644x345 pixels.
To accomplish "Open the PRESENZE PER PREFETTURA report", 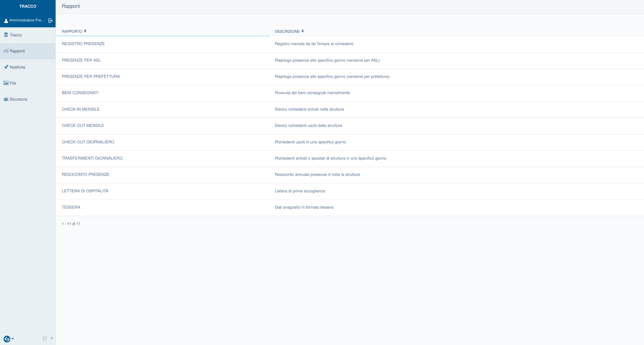I will [x=91, y=77].
